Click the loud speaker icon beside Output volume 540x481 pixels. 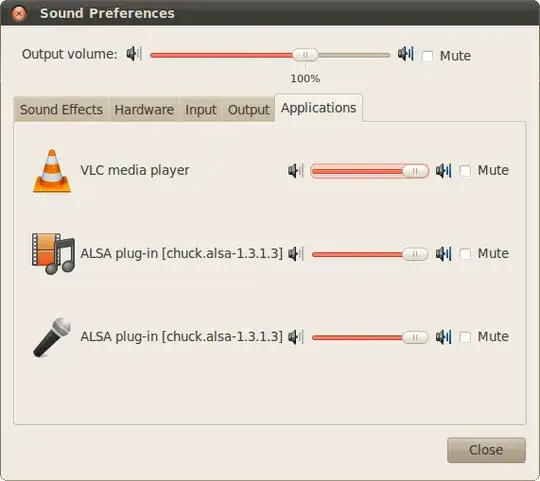(x=406, y=54)
